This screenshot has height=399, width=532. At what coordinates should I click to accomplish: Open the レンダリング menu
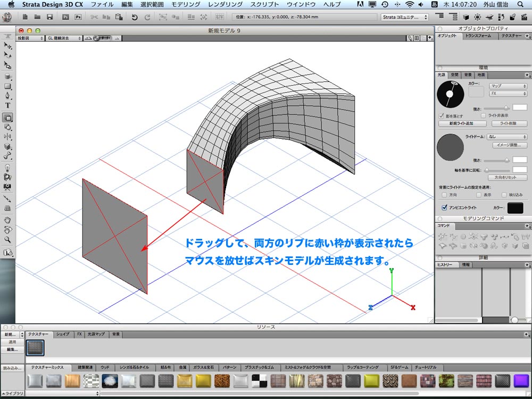225,4
